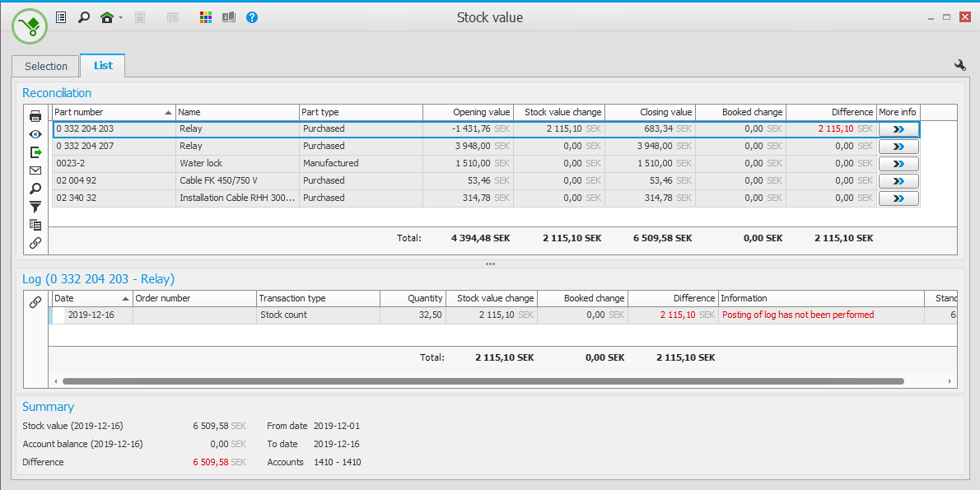Send the list by email envelope icon
This screenshot has height=490, width=980.
click(x=35, y=170)
